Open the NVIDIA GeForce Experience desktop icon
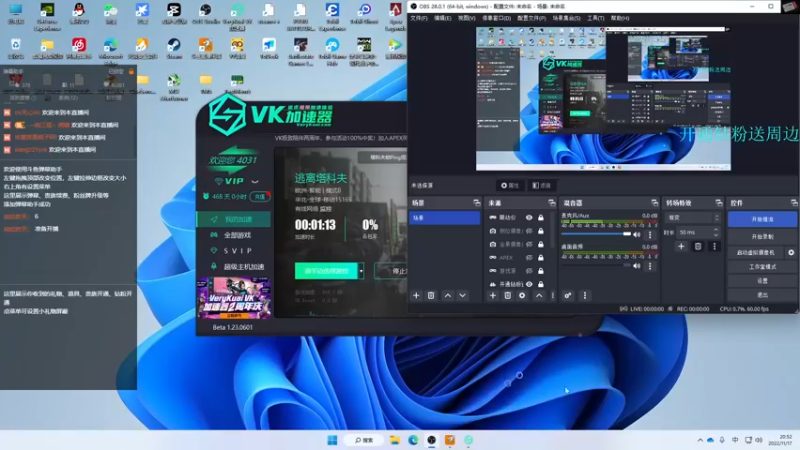 [x=47, y=16]
